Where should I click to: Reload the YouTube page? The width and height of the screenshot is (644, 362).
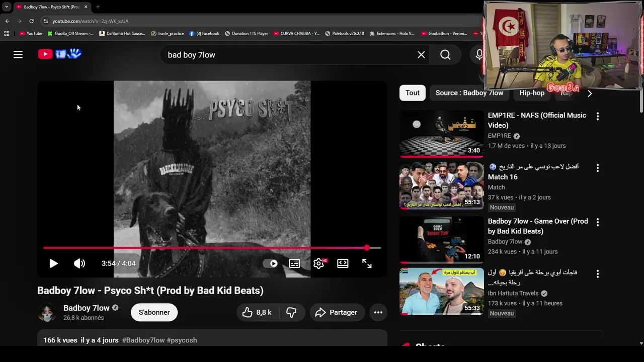coord(31,21)
